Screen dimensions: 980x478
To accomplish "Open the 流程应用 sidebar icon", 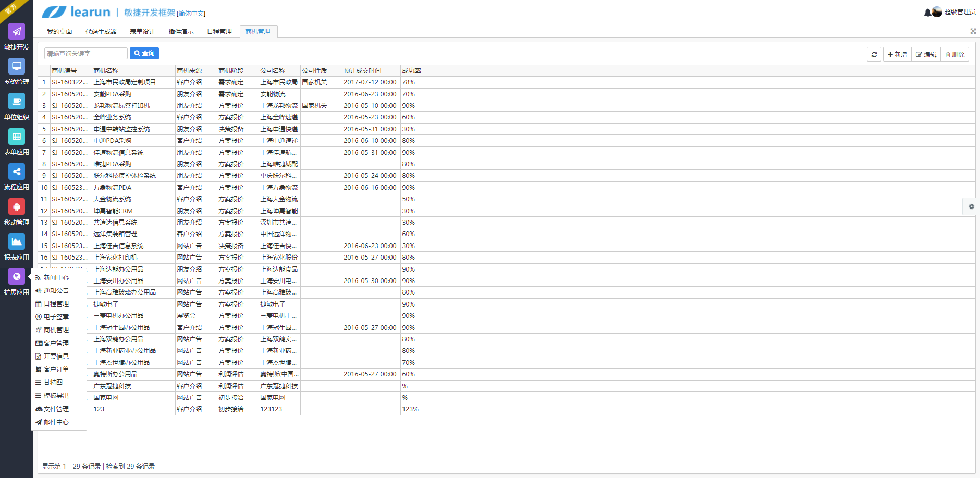I will click(x=17, y=171).
